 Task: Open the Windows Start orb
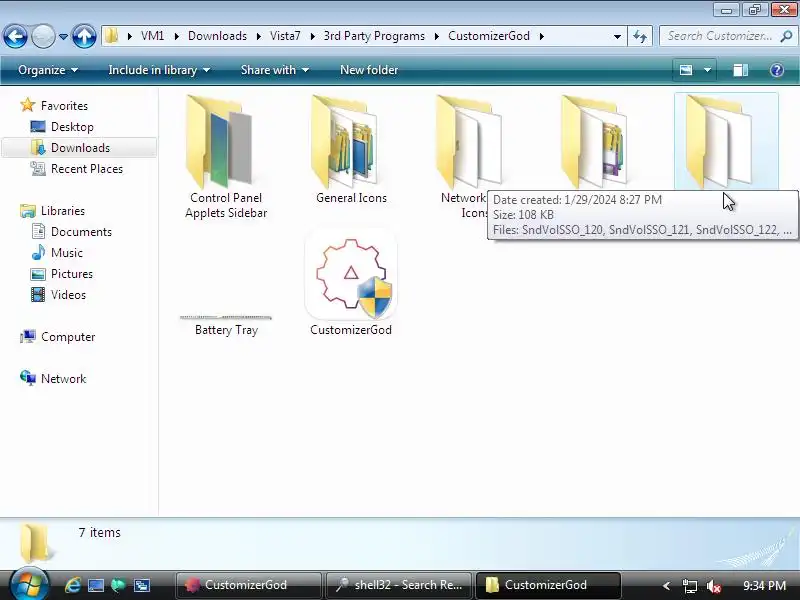29,584
